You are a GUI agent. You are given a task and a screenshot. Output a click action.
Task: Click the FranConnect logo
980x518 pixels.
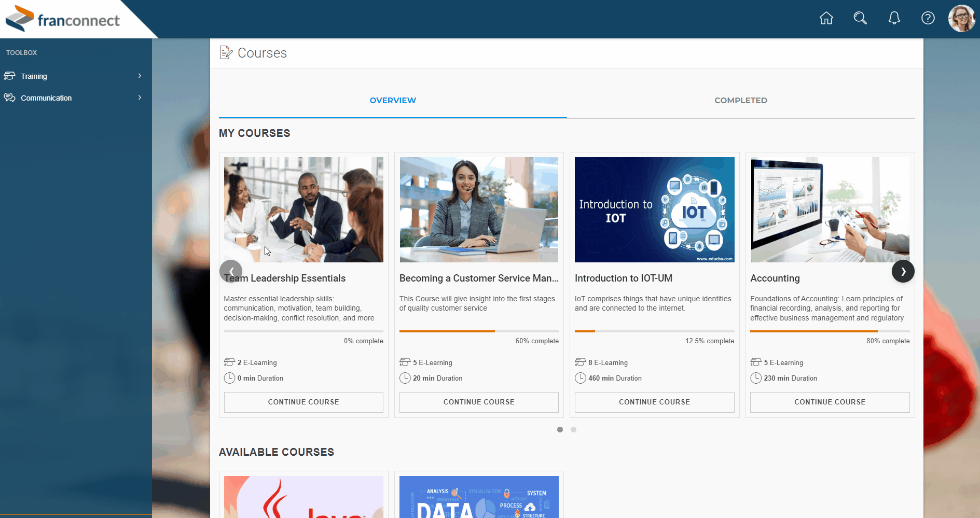[x=63, y=20]
